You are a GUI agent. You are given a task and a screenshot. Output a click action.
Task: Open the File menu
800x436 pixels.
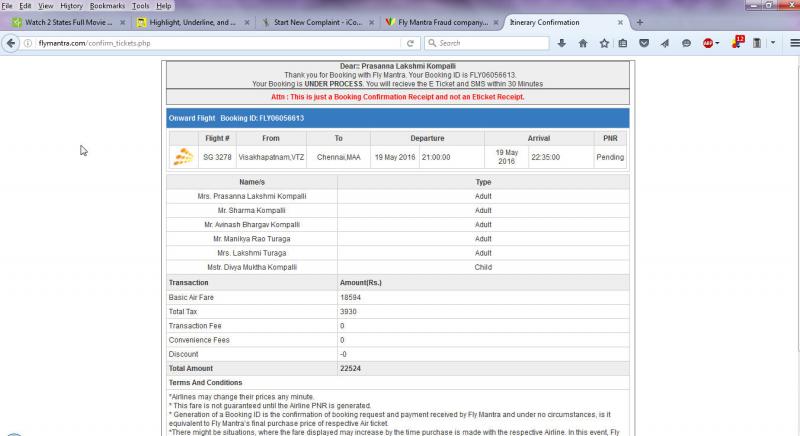tap(7, 6)
